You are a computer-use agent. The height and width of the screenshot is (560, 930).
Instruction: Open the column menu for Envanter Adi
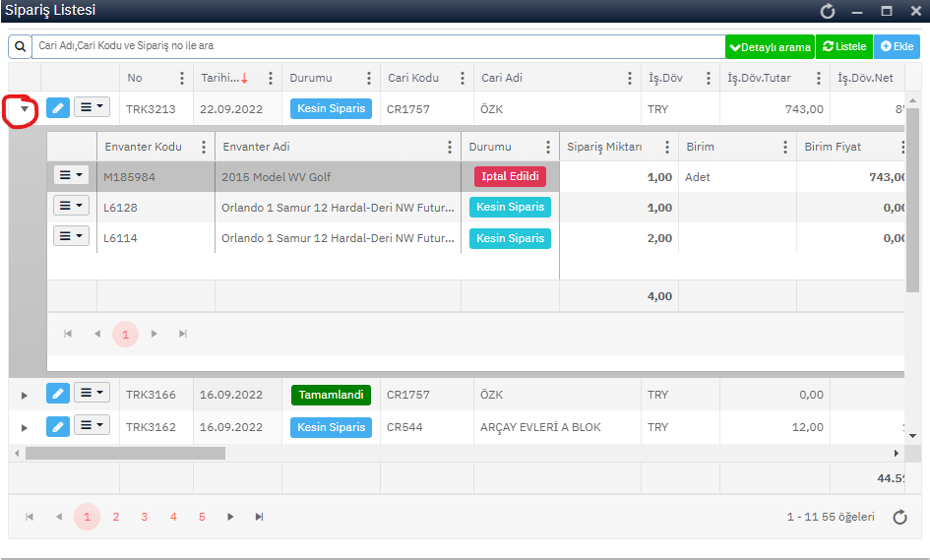[450, 148]
